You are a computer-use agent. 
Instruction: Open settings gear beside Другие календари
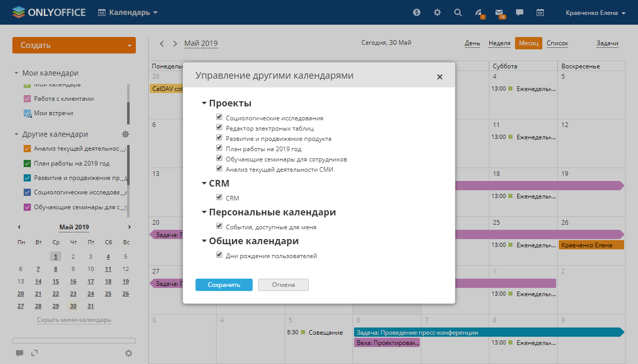[x=126, y=134]
